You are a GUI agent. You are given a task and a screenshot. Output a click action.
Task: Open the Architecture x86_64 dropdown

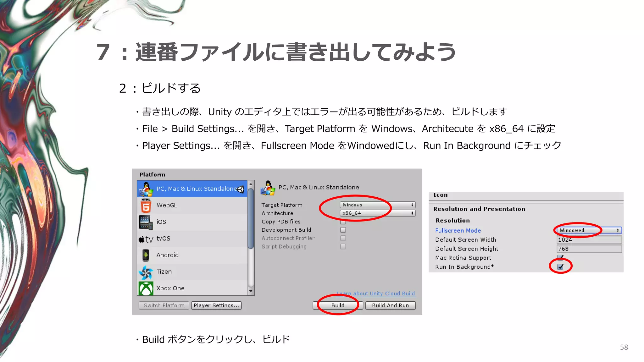378,213
